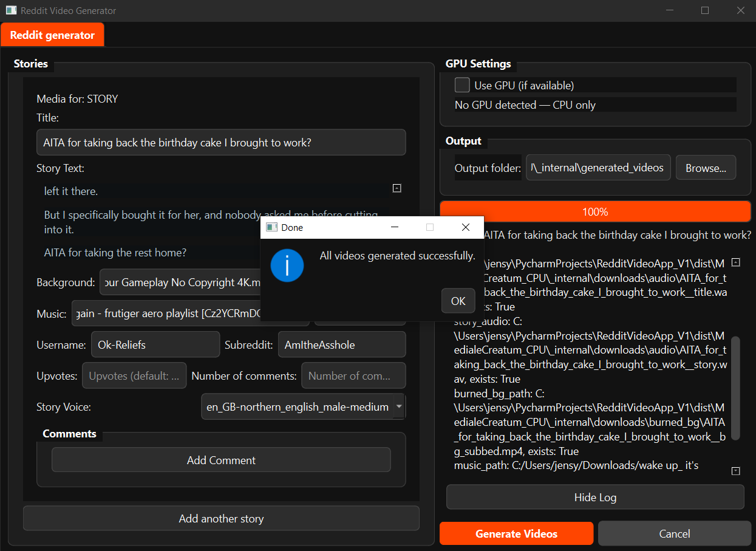
Task: Click the log panel's scroll-down arrow icon
Action: [736, 471]
